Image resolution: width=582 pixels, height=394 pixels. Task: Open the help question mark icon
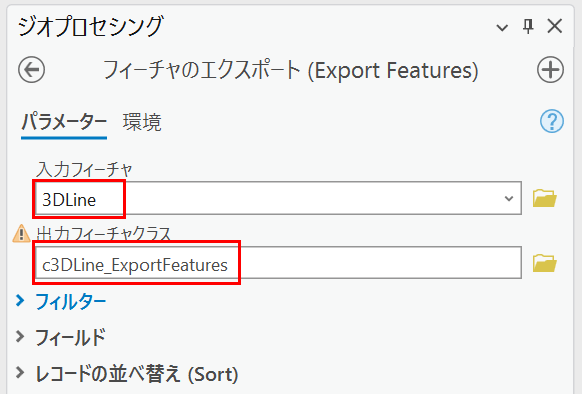click(x=552, y=121)
